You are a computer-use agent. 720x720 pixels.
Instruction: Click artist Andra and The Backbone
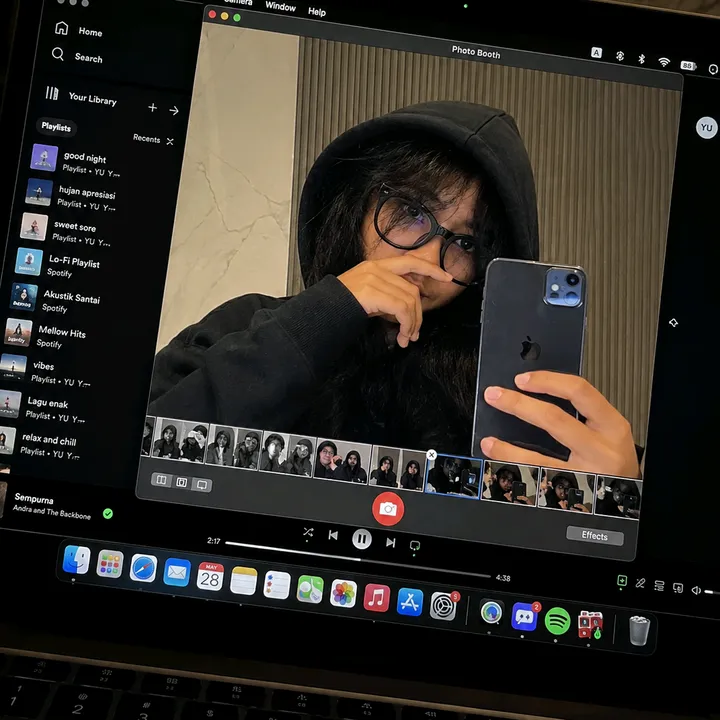click(51, 512)
